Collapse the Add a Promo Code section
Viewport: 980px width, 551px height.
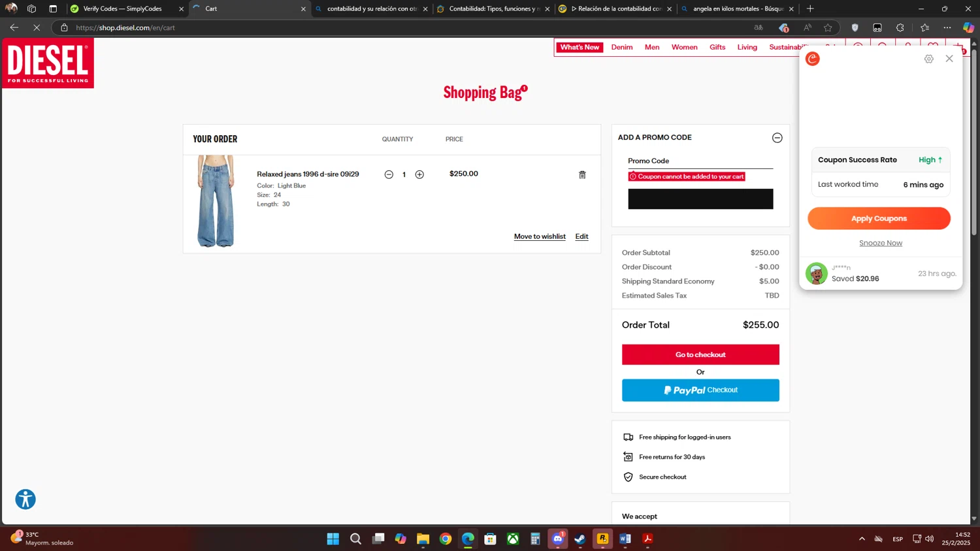pos(777,138)
